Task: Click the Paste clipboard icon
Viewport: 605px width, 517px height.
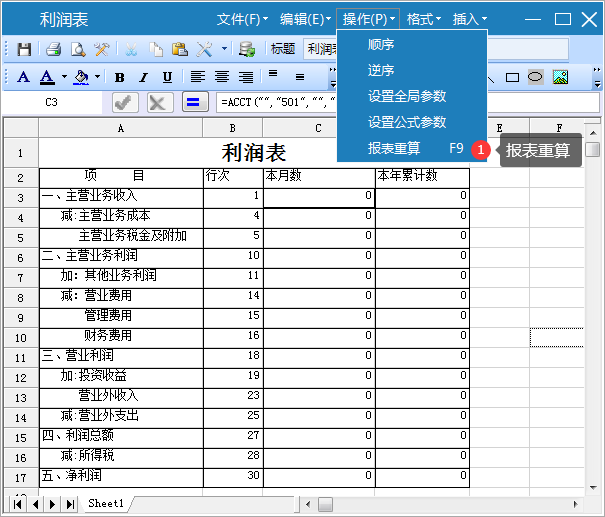Action: pos(180,49)
